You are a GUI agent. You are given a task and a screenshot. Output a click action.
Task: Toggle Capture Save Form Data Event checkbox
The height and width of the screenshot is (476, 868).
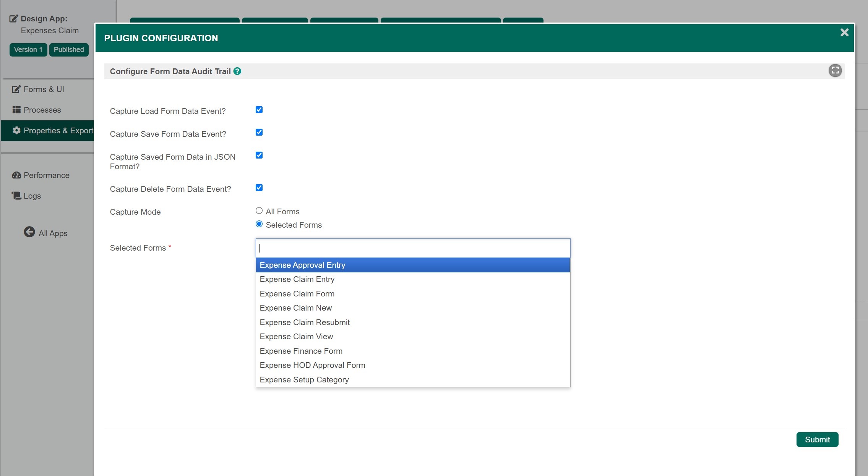(259, 132)
